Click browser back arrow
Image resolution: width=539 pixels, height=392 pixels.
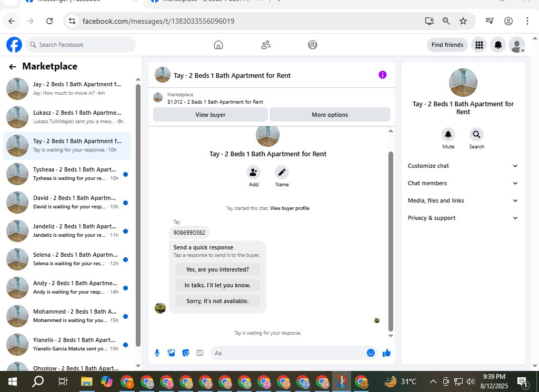click(12, 21)
